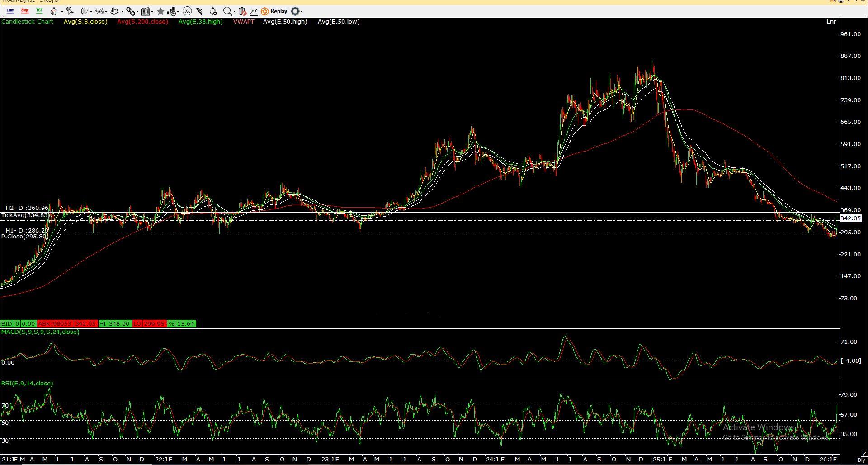Click the scissors cut tool
Viewport: 868px width, 465px height.
(99, 11)
